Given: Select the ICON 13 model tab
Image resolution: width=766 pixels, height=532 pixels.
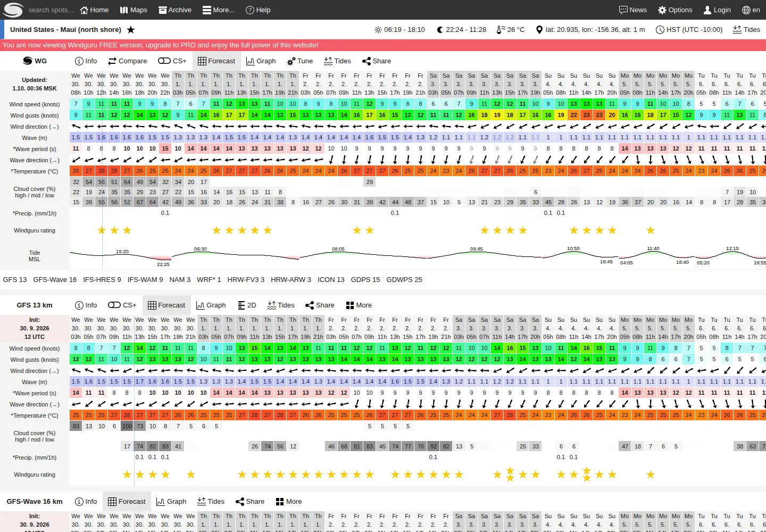Looking at the screenshot, I should coord(331,279).
